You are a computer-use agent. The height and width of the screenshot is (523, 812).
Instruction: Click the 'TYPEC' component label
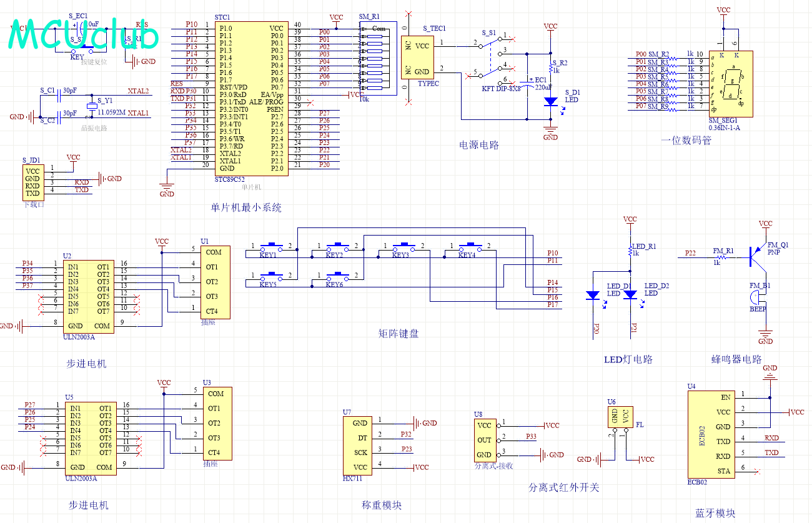[x=428, y=83]
